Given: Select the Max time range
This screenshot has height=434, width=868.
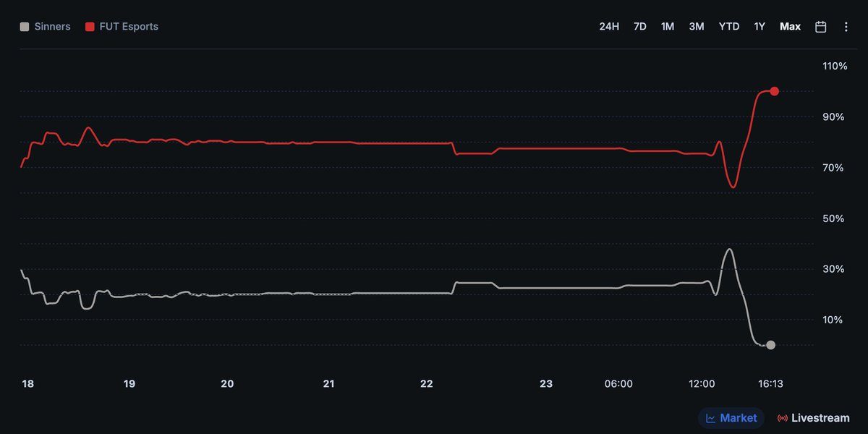Looking at the screenshot, I should tap(790, 27).
